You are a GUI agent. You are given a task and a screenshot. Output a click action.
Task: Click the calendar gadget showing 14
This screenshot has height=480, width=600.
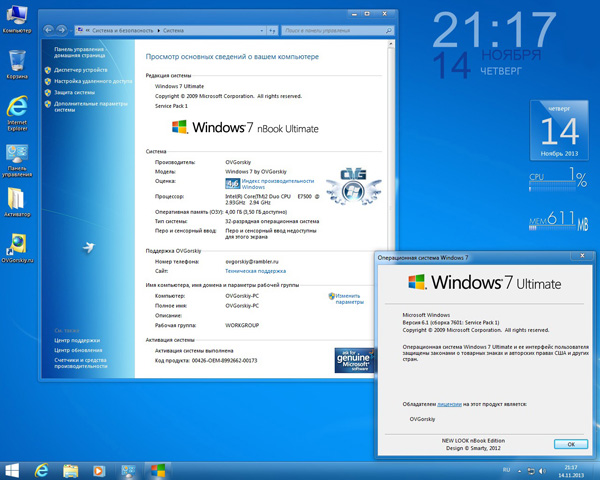coord(559,130)
